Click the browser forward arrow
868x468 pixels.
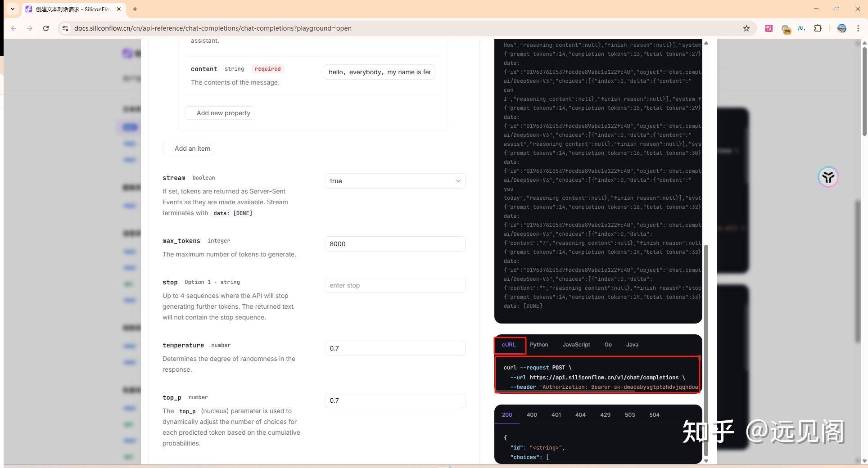pyautogui.click(x=30, y=28)
